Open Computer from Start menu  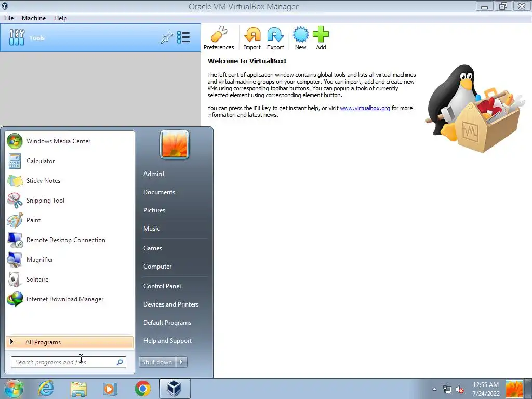click(157, 267)
